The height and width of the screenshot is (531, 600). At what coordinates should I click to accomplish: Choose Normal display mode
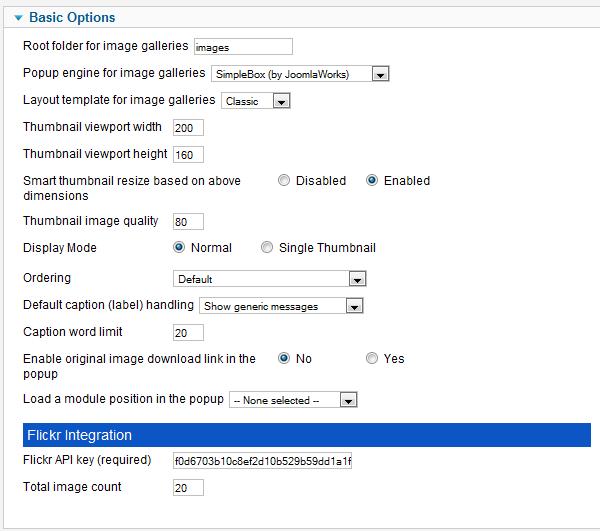tap(179, 248)
